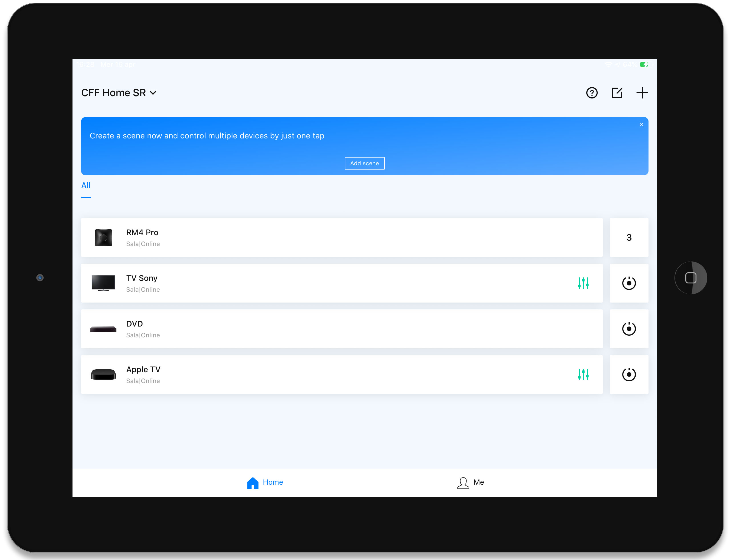The image size is (731, 560).
Task: Open Apple TV quick controls sliders icon
Action: coord(583,374)
